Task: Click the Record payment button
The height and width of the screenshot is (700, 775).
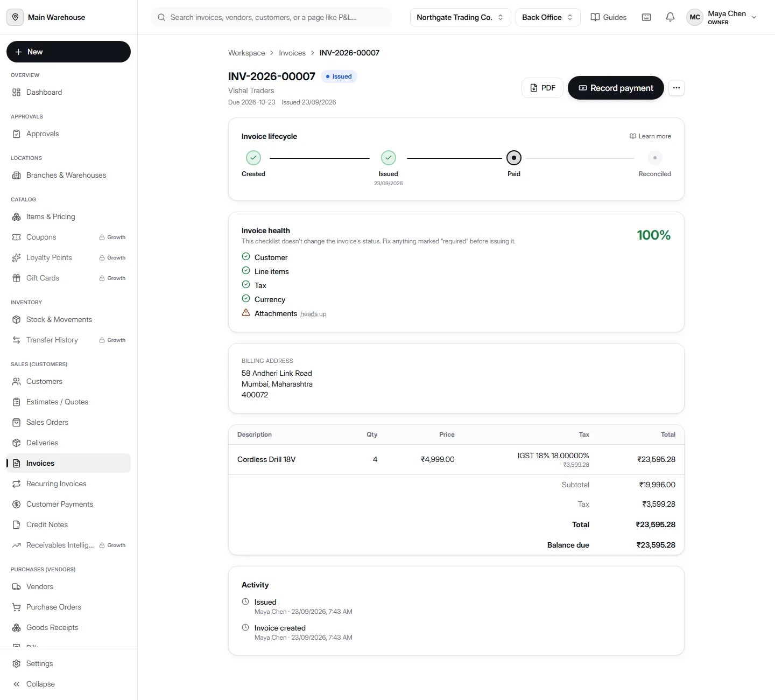Action: [x=616, y=88]
